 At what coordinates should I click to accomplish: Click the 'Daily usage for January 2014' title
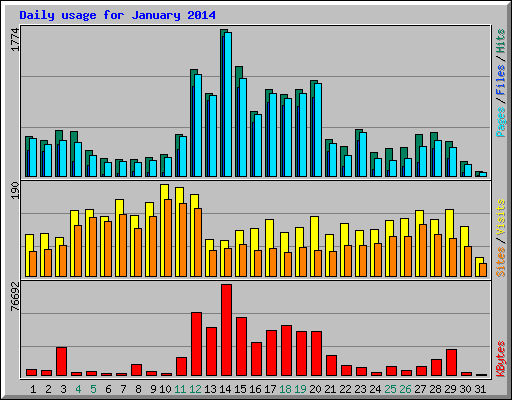click(117, 15)
